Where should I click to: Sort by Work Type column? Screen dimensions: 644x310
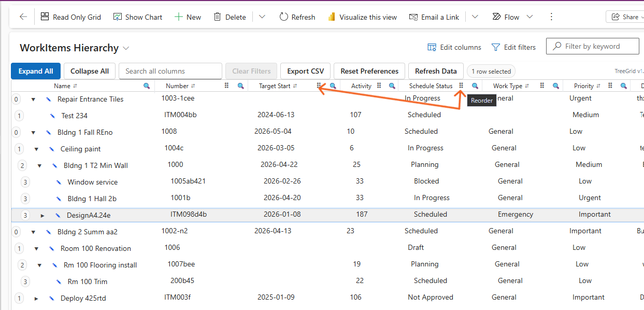tap(511, 86)
